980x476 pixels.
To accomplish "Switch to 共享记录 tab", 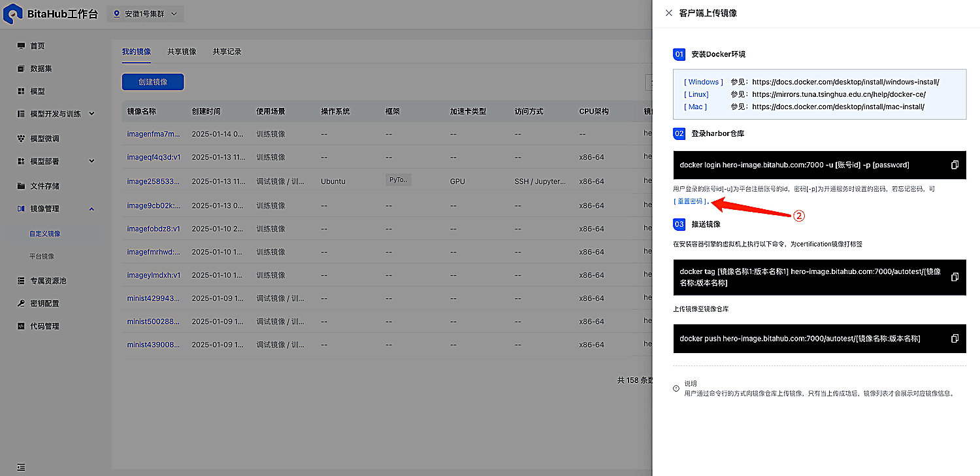I will coord(227,52).
